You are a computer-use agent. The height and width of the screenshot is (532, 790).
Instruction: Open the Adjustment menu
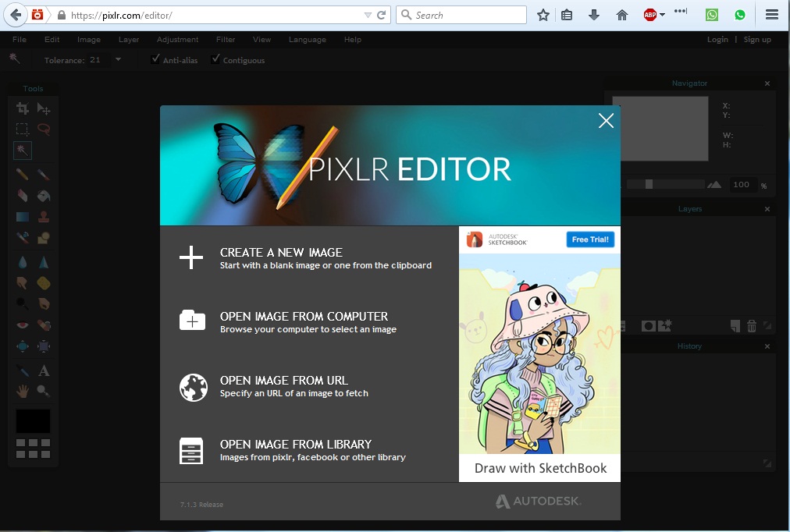pos(177,39)
